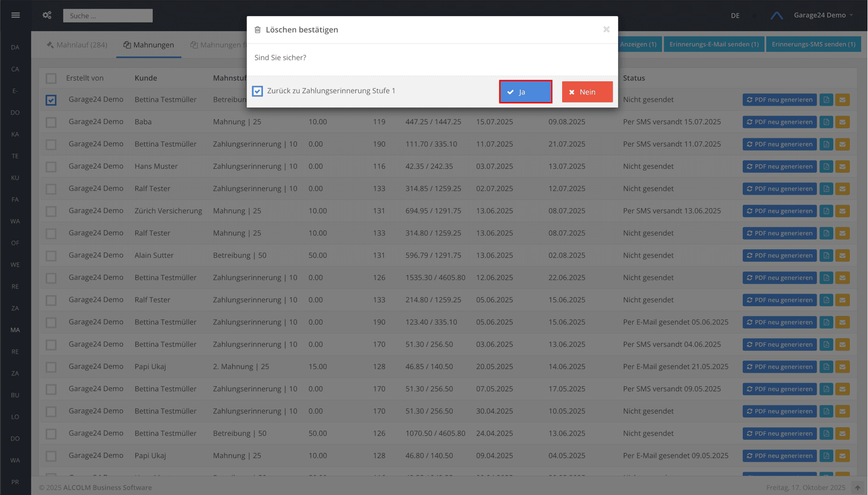Screen dimensions: 868x495
Task: Select the Mahnungen tab
Action: point(149,45)
